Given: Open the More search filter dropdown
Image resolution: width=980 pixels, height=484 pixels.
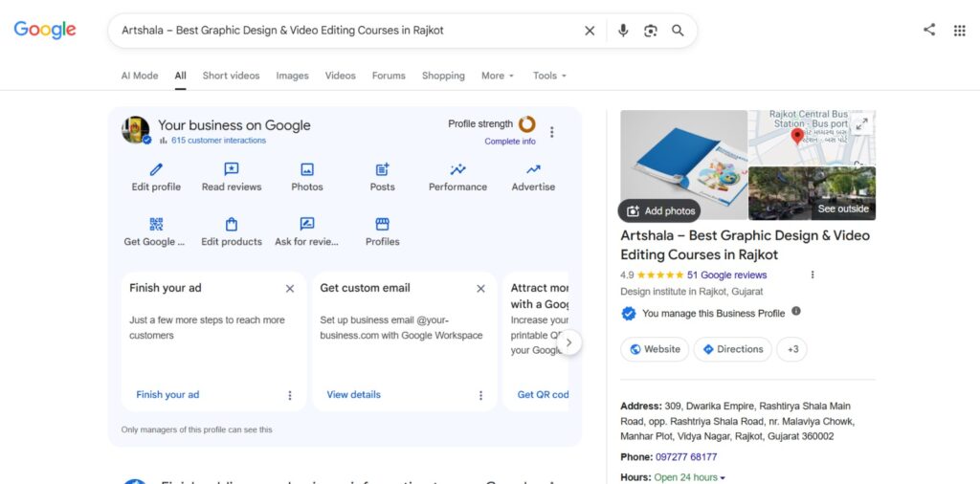Looking at the screenshot, I should tap(498, 76).
